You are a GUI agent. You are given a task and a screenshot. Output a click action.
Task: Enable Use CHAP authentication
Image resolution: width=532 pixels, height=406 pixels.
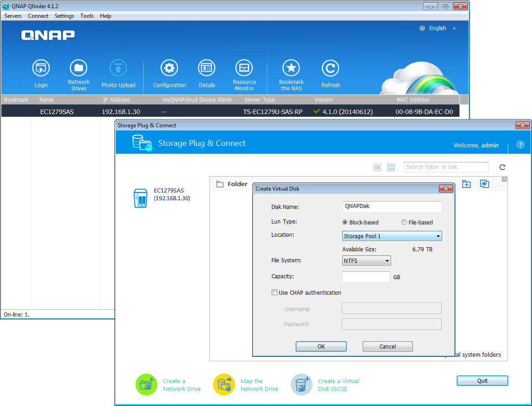274,292
